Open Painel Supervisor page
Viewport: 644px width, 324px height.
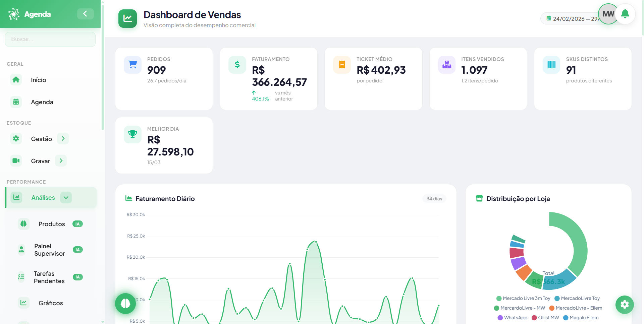point(50,250)
